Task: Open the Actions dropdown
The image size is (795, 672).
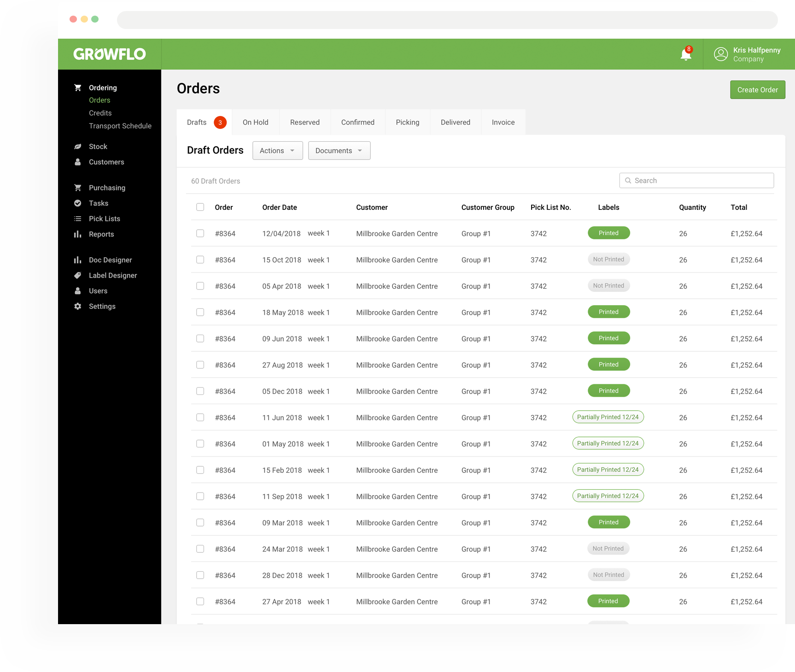Action: (277, 151)
